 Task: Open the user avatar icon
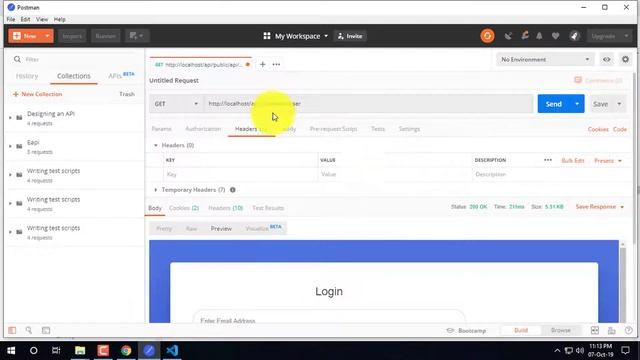[575, 36]
